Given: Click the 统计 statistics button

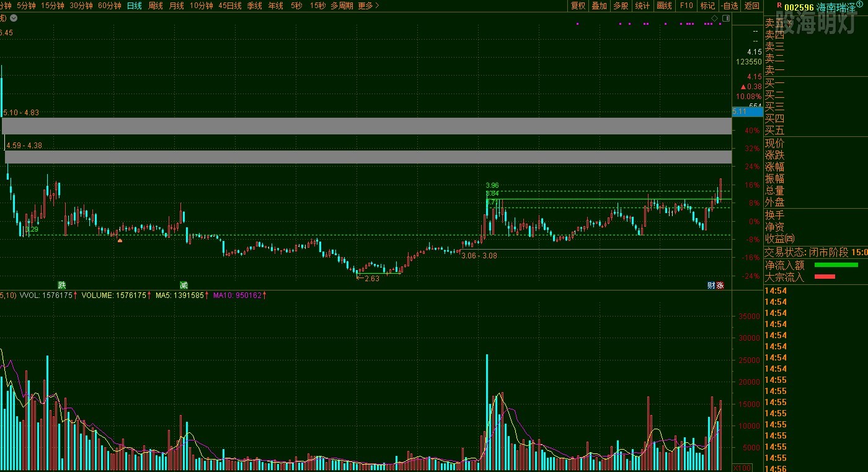Looking at the screenshot, I should point(643,6).
